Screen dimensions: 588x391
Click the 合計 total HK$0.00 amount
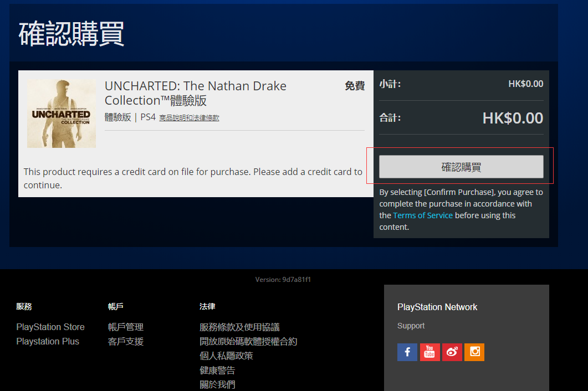point(513,118)
